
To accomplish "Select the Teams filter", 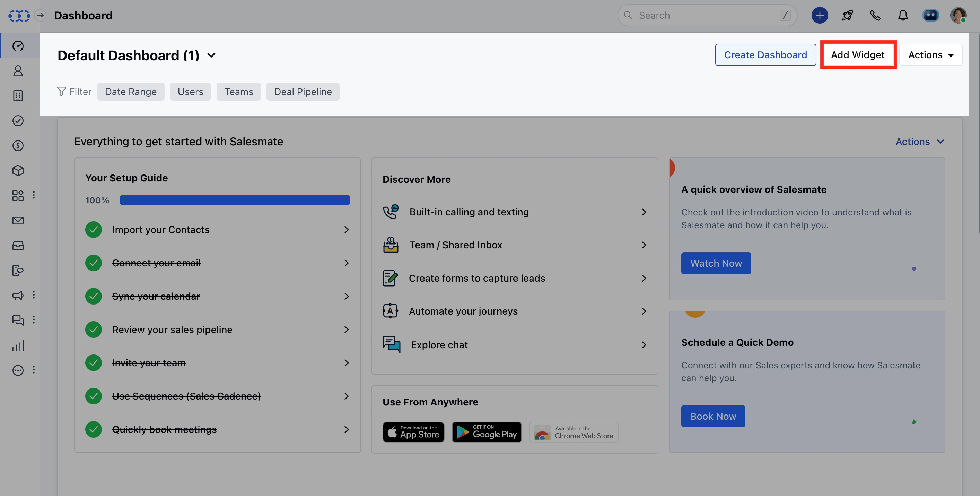I will 238,92.
